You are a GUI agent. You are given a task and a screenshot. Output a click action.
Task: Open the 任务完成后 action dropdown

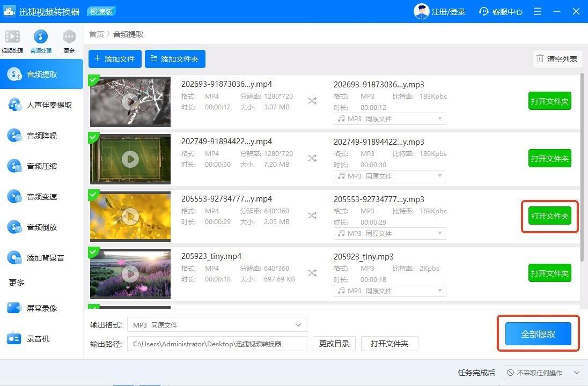tap(542, 373)
